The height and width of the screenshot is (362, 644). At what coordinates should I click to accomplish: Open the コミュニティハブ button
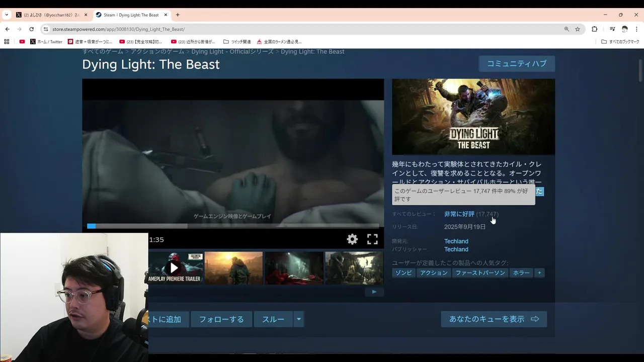point(517,64)
